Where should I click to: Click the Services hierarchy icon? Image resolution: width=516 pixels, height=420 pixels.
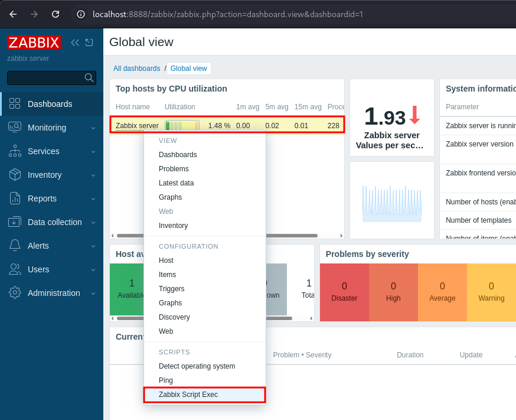click(x=15, y=151)
